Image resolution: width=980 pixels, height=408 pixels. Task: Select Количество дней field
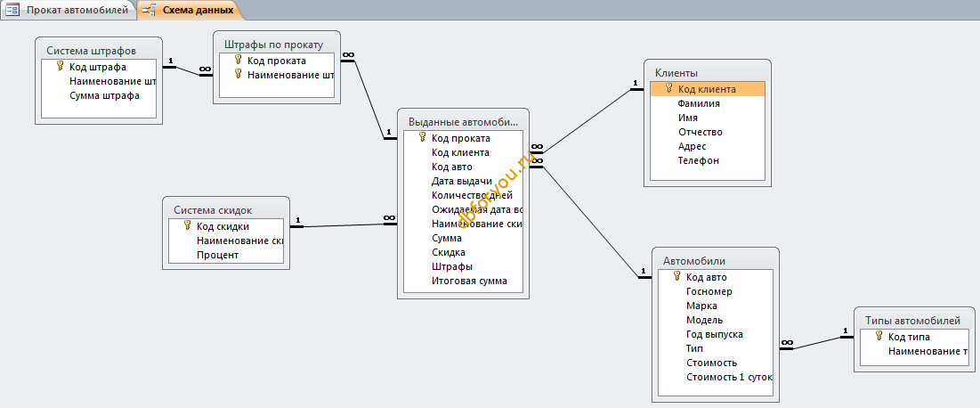click(x=463, y=195)
